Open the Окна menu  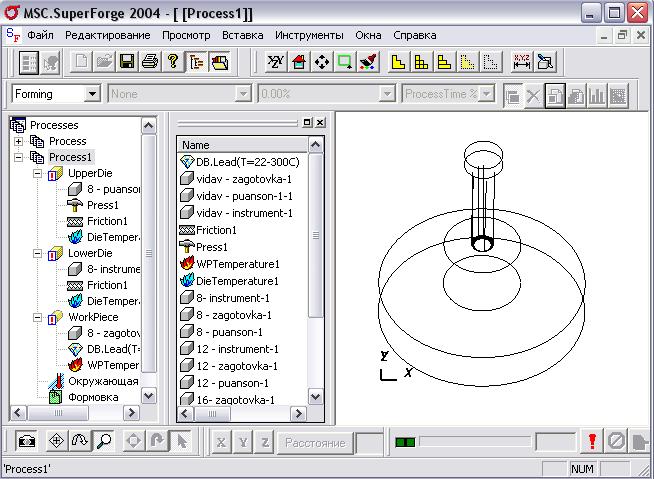[x=368, y=35]
